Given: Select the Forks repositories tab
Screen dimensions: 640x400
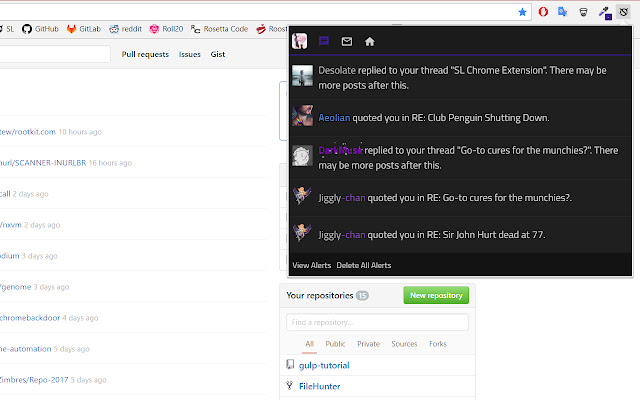Looking at the screenshot, I should pos(438,344).
